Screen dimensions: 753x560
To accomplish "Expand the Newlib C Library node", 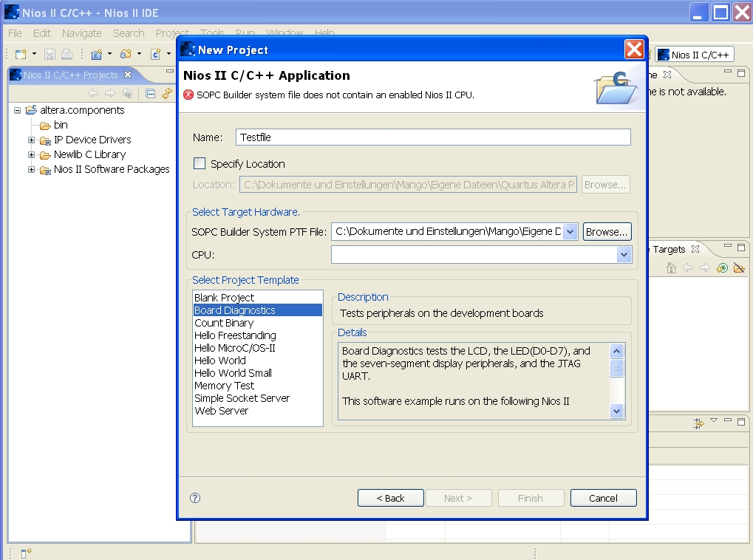I will coord(31,154).
